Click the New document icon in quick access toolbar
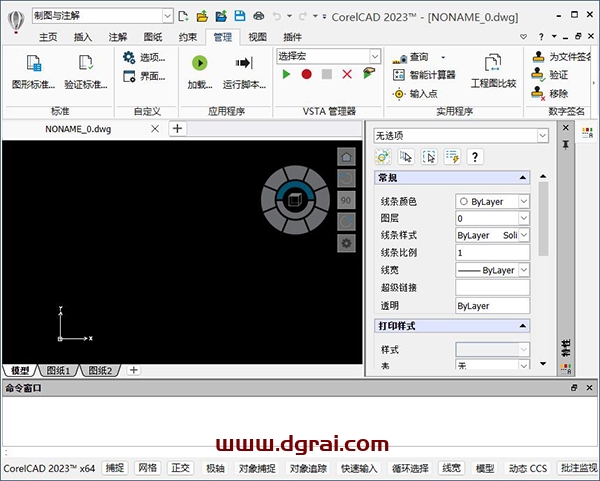600x481 pixels. tap(183, 16)
